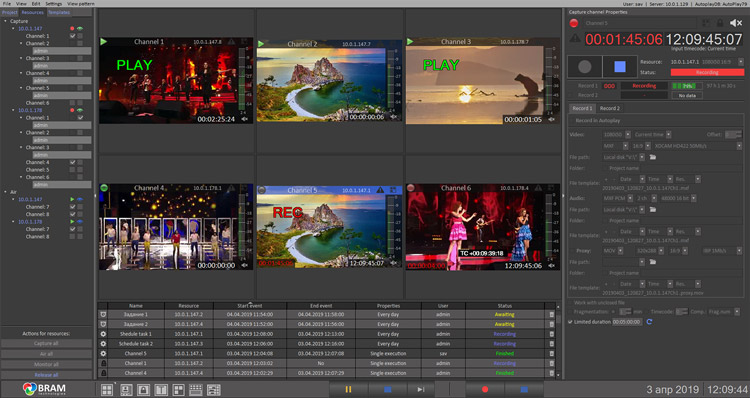Open the Audio MXF PCM dropdown

coord(630,198)
